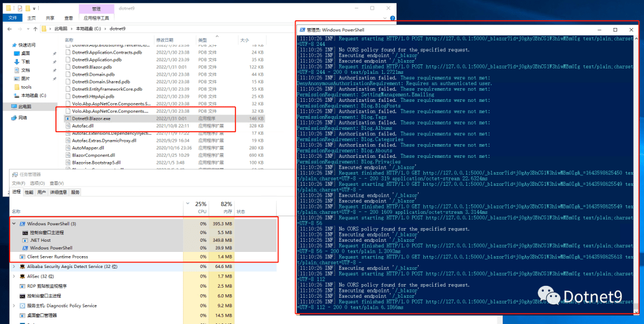This screenshot has width=644, height=324.
Task: Click the 网络 network icon in navigation pane
Action: (14, 118)
